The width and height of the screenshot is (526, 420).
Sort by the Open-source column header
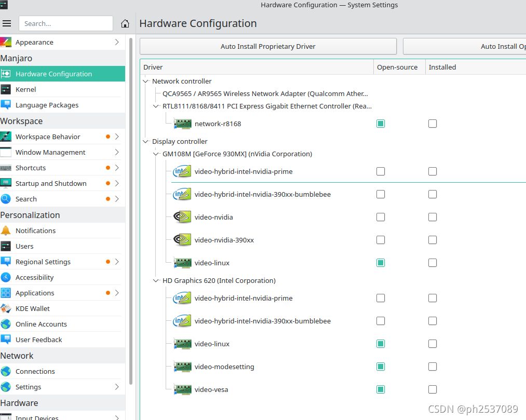pyautogui.click(x=399, y=67)
